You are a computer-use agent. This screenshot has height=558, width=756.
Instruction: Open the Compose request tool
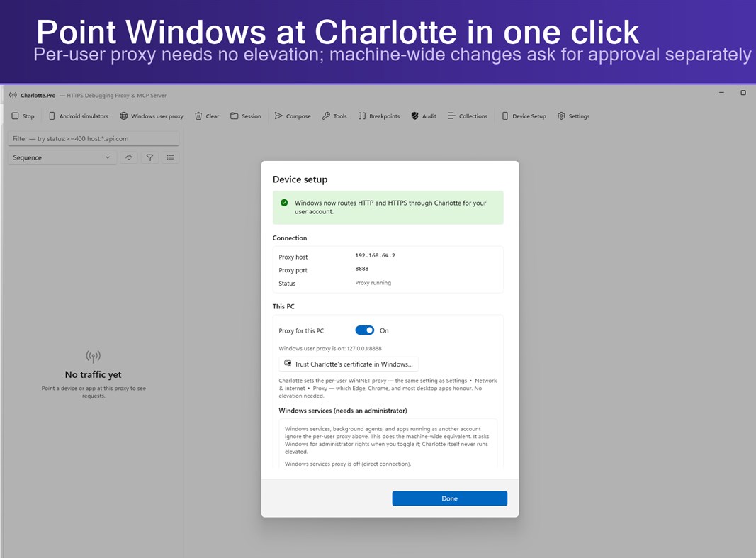[x=293, y=116]
